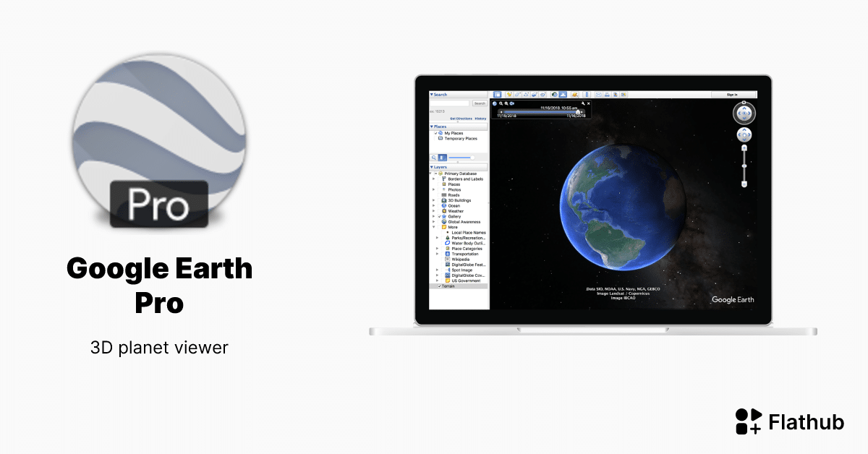Screen dimensions: 868x454
Task: Click the Sign in button
Action: coord(732,95)
